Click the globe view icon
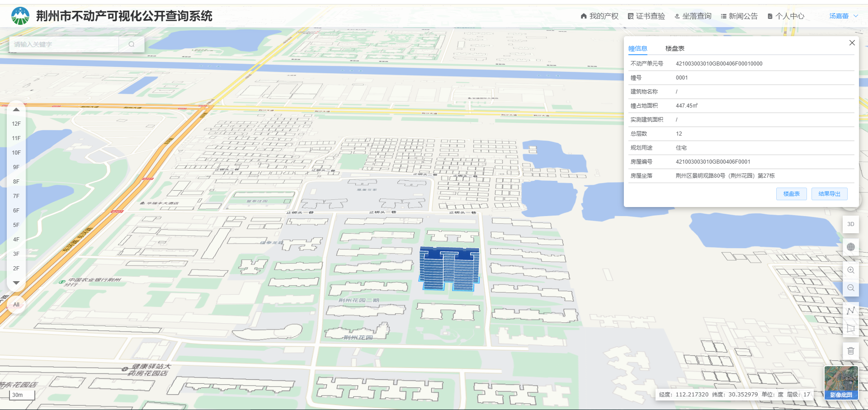868x410 pixels. point(850,247)
